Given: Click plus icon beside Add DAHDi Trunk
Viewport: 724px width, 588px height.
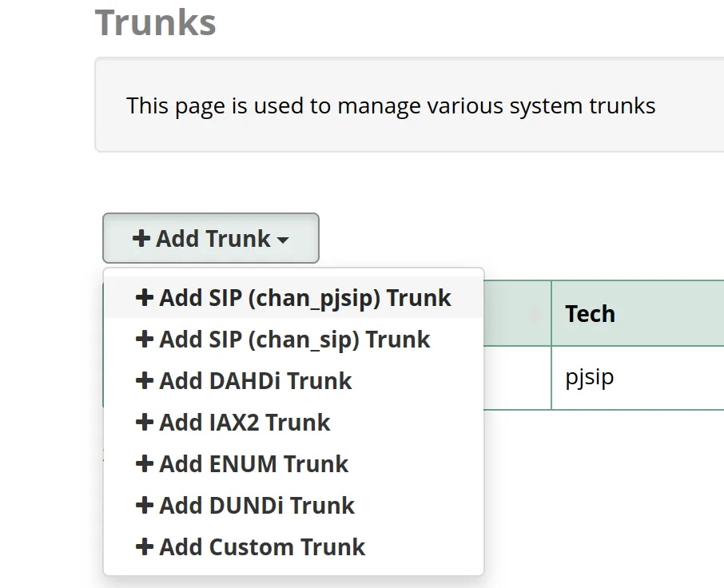Looking at the screenshot, I should (144, 380).
